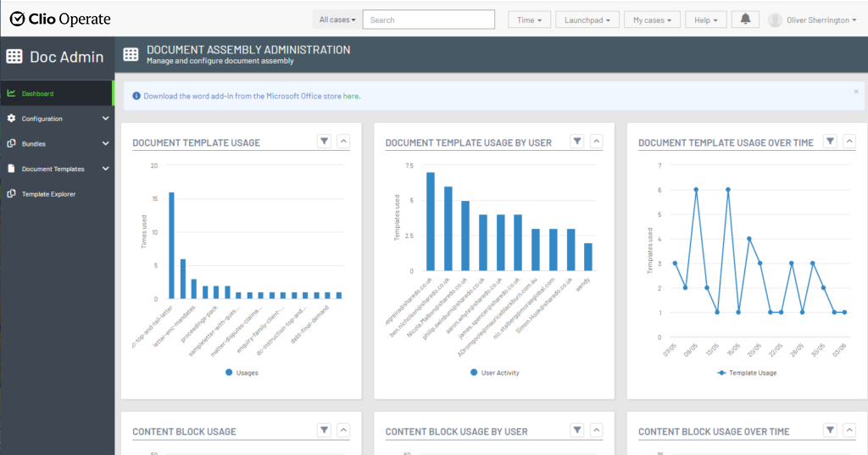Open filter on Content Block Usage panel
The image size is (868, 455).
point(324,430)
